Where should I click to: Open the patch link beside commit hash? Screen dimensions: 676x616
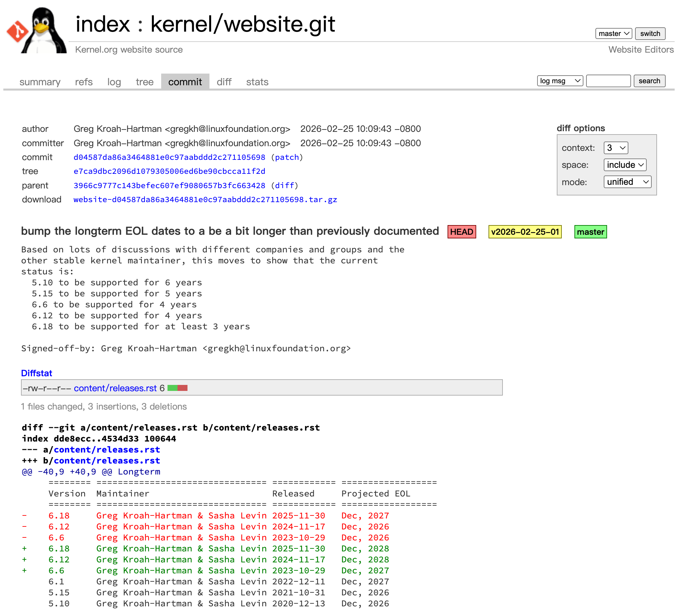tap(287, 157)
